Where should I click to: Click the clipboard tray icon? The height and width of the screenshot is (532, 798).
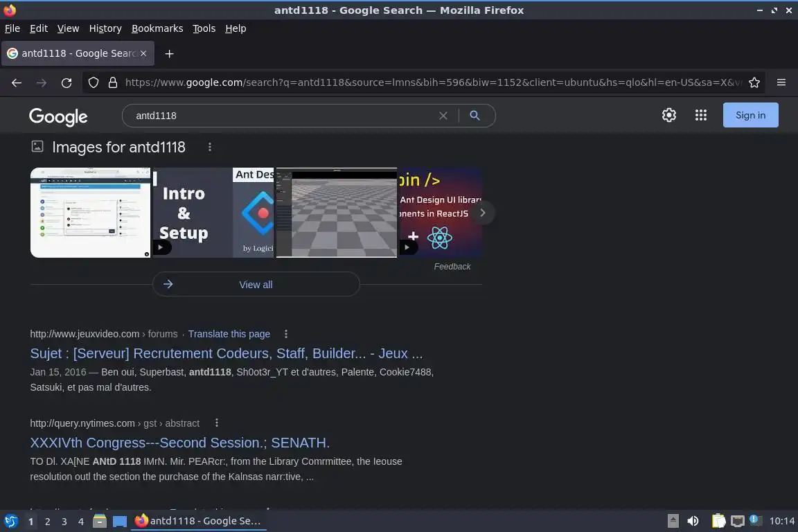[x=718, y=521]
